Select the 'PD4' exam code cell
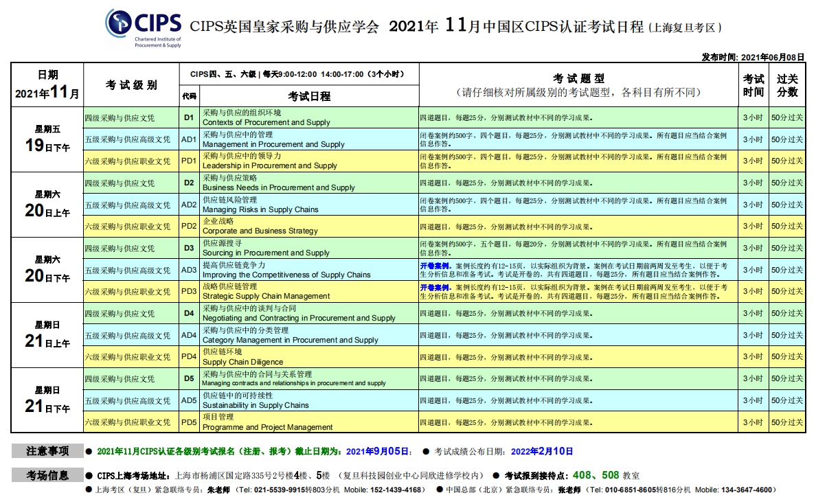816x504 pixels. (189, 357)
